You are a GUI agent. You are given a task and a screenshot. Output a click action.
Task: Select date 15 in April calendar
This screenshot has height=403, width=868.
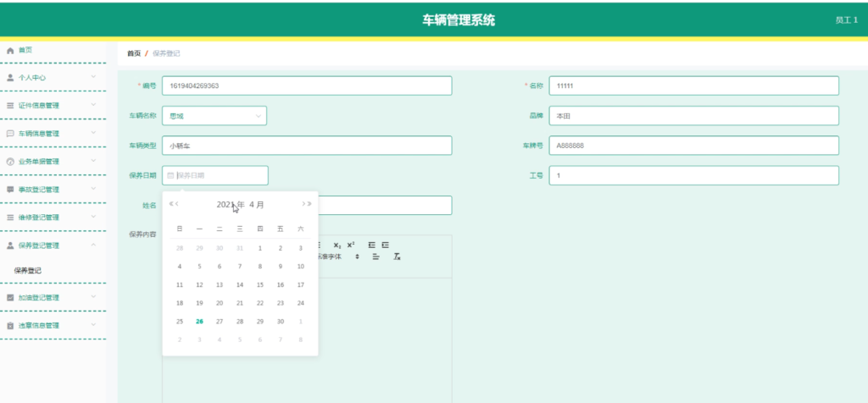(260, 284)
